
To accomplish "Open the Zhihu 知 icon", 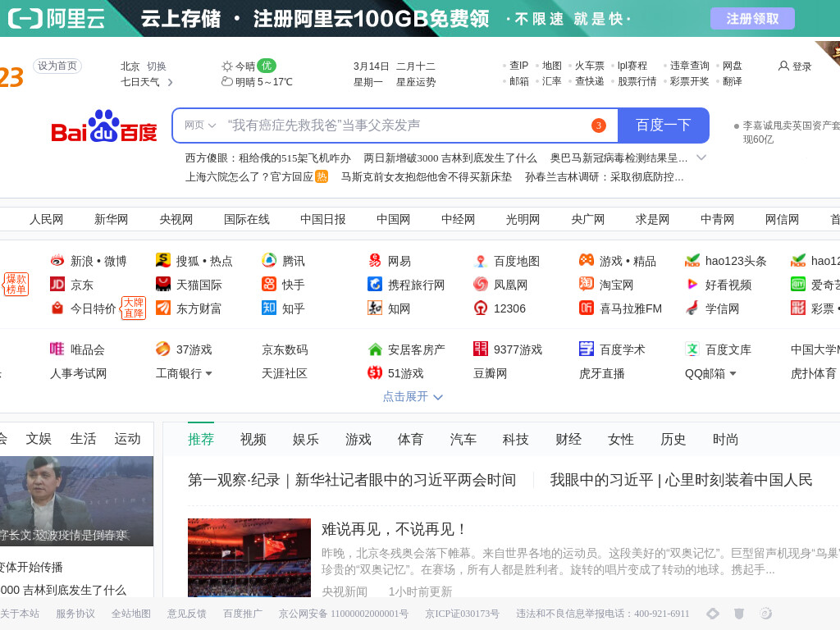I will point(269,308).
